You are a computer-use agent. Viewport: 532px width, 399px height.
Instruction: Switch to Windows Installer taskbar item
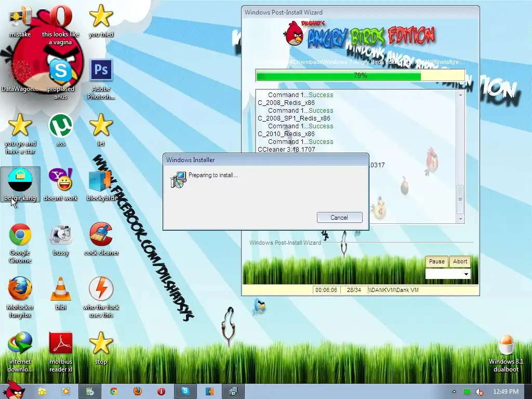tap(233, 391)
